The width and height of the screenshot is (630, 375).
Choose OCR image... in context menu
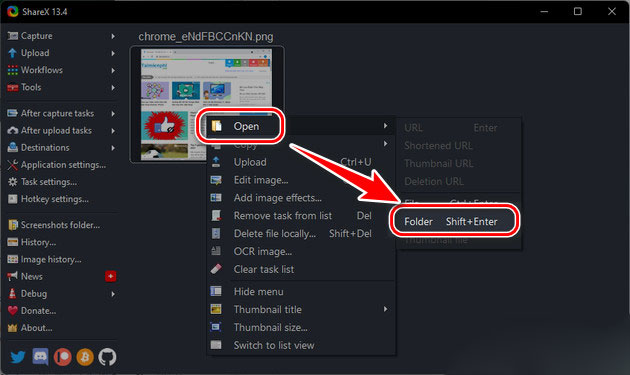pos(301,252)
